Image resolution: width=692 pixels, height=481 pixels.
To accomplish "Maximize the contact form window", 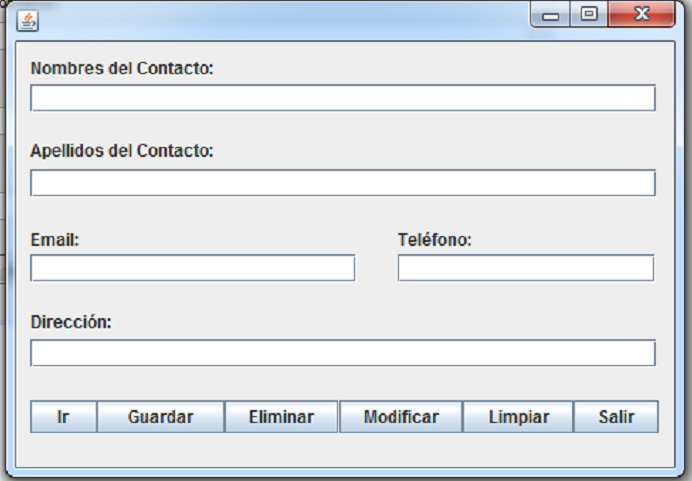I will [x=589, y=14].
